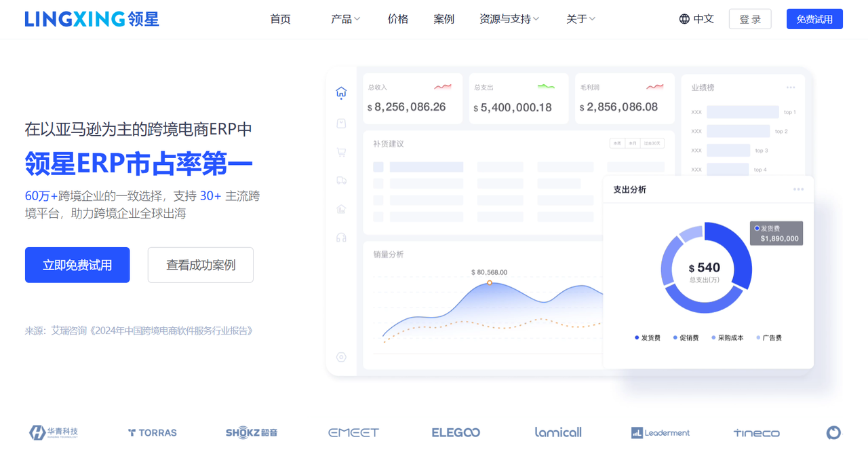The height and width of the screenshot is (469, 868).
Task: Click the $ 2,856,086.08 gross profit value
Action: coord(619,107)
